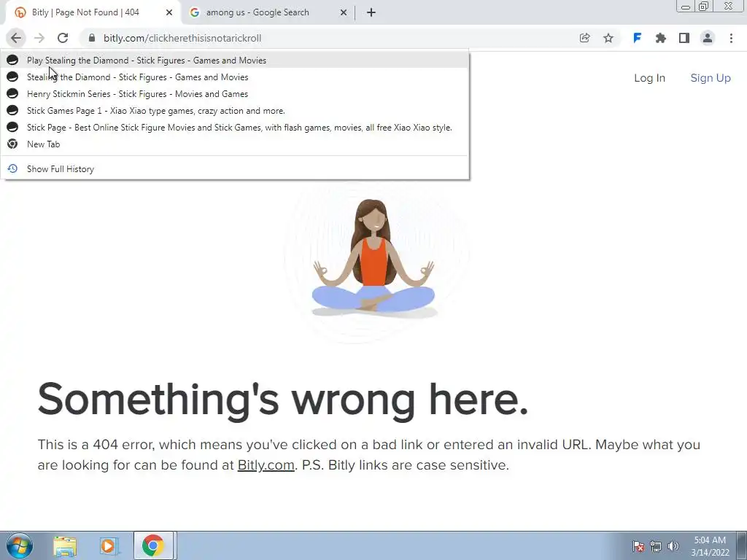
Task: Click the Action Center flag tray icon
Action: 638,546
